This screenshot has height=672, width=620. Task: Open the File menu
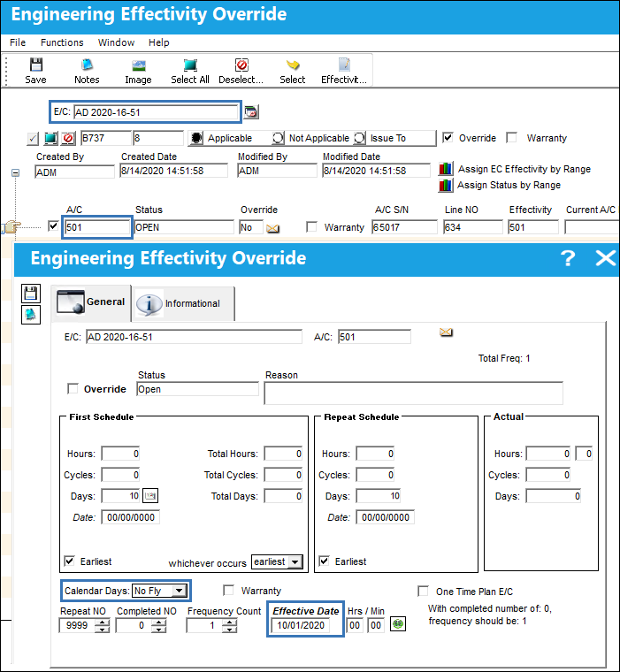pos(18,42)
